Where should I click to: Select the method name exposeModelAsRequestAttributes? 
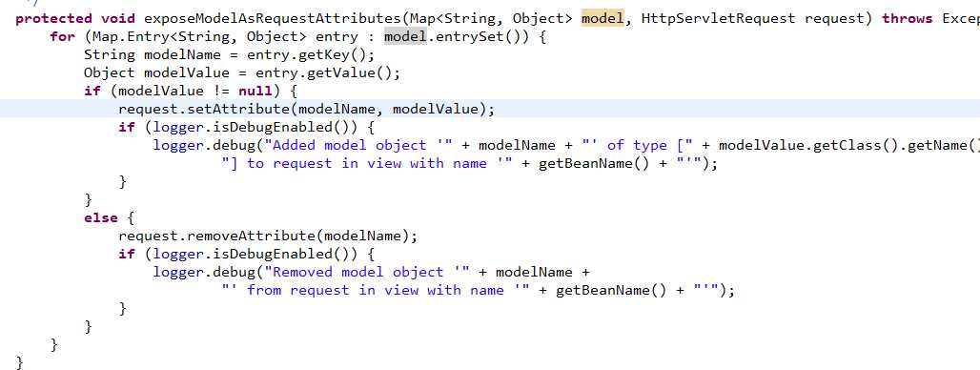click(x=273, y=19)
